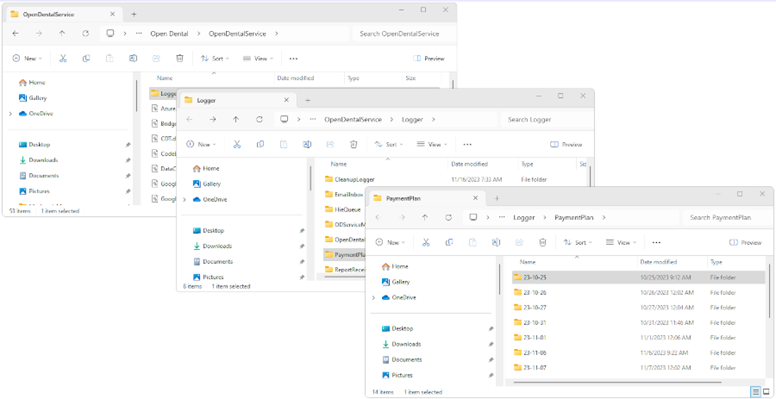The image size is (776, 399).
Task: Select the OpenDentalService window tab
Action: (x=63, y=14)
